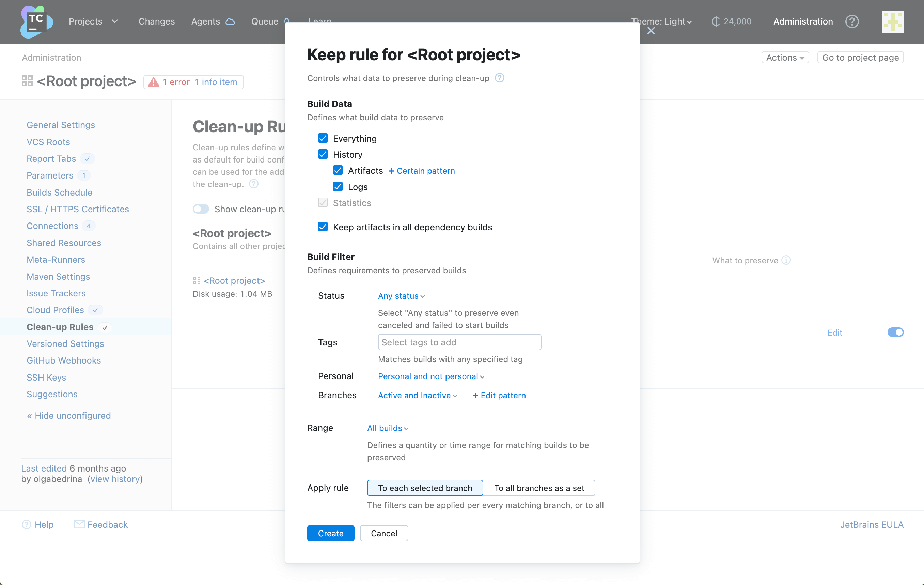This screenshot has height=585, width=924.
Task: Close the Keep rule dialog with X
Action: pyautogui.click(x=651, y=31)
